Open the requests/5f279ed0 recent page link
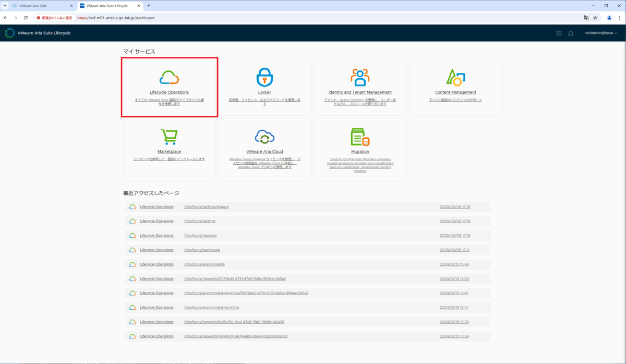This screenshot has height=364, width=626. click(235, 279)
